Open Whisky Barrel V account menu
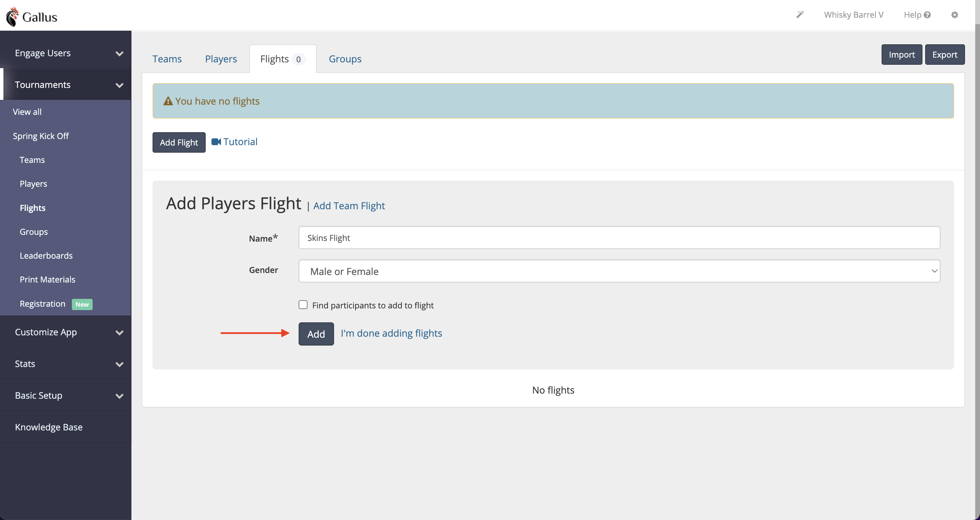Viewport: 980px width, 520px height. pyautogui.click(x=853, y=14)
